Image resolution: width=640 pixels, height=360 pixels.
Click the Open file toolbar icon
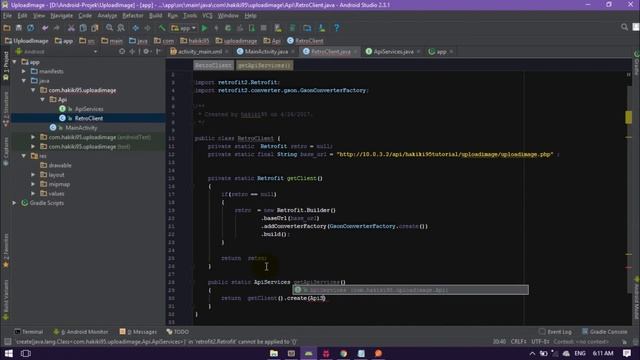[7, 28]
